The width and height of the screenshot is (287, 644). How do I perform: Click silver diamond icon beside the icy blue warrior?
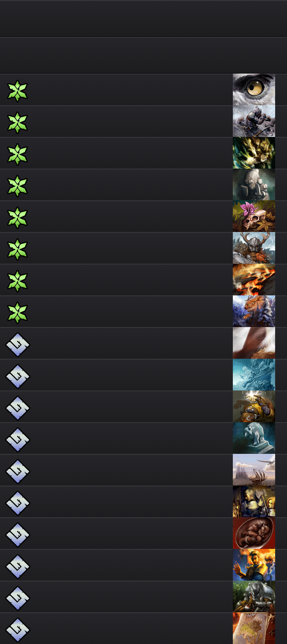pyautogui.click(x=18, y=376)
